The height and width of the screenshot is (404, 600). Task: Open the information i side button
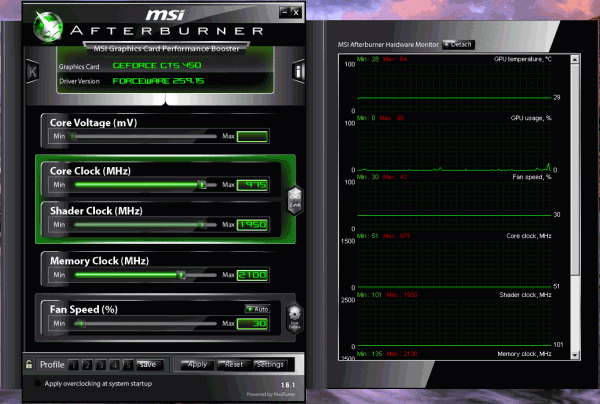(298, 71)
